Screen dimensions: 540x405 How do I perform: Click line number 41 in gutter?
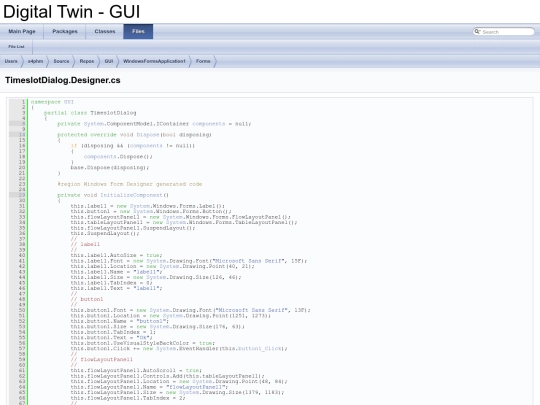22,261
